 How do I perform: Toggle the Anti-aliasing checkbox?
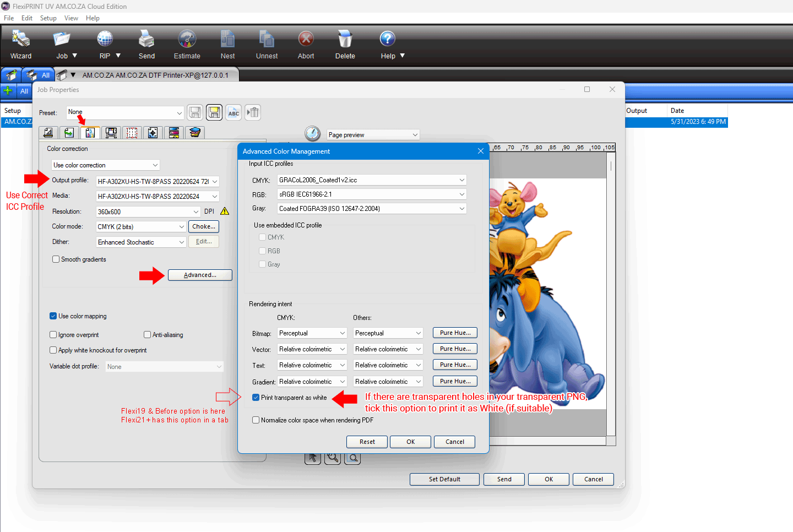(147, 335)
